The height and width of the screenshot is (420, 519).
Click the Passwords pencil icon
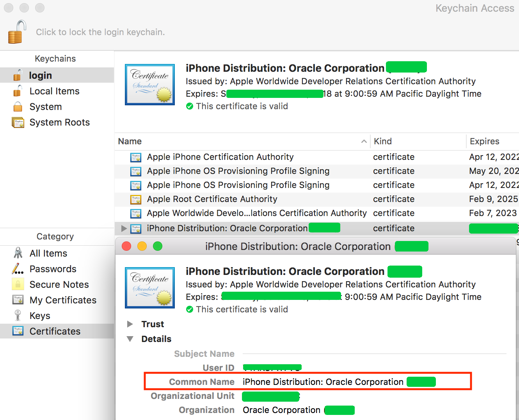coord(18,269)
